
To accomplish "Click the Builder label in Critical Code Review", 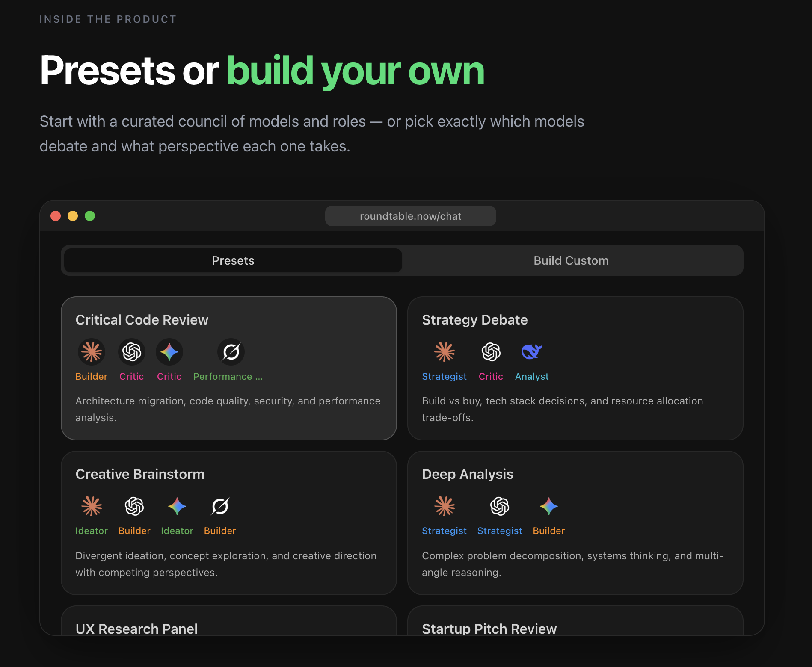I will pyautogui.click(x=92, y=376).
